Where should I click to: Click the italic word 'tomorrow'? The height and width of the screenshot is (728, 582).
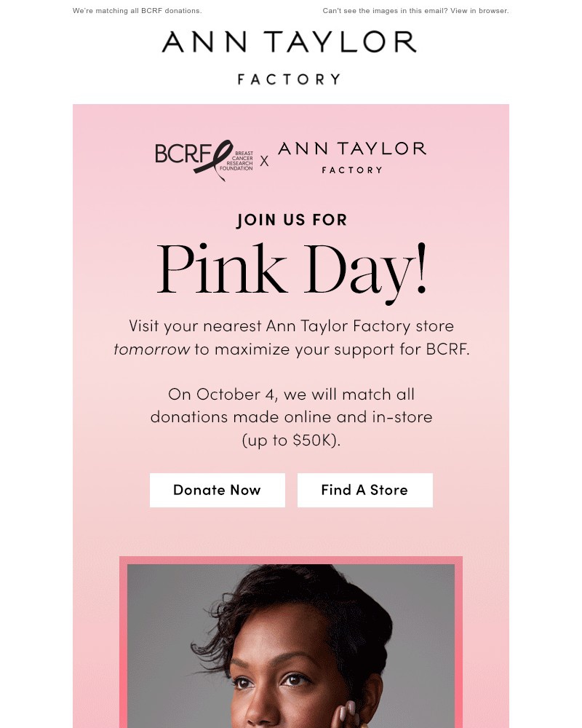pyautogui.click(x=151, y=349)
